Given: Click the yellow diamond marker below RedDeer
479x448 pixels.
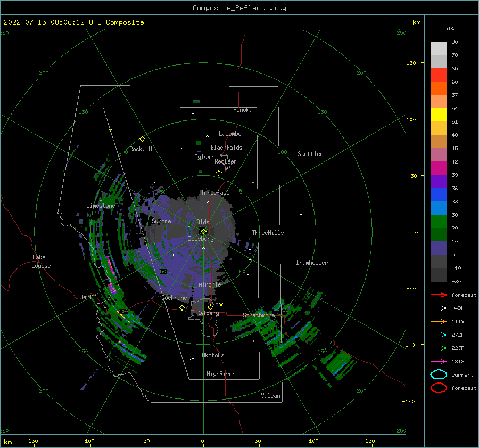Looking at the screenshot, I should click(219, 173).
